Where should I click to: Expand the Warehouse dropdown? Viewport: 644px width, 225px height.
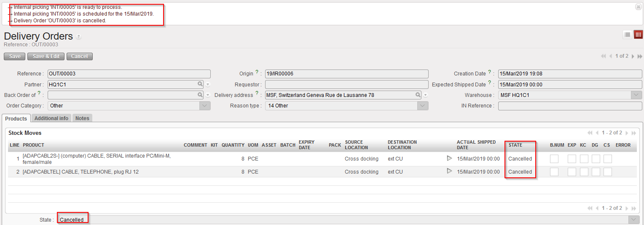(636, 95)
